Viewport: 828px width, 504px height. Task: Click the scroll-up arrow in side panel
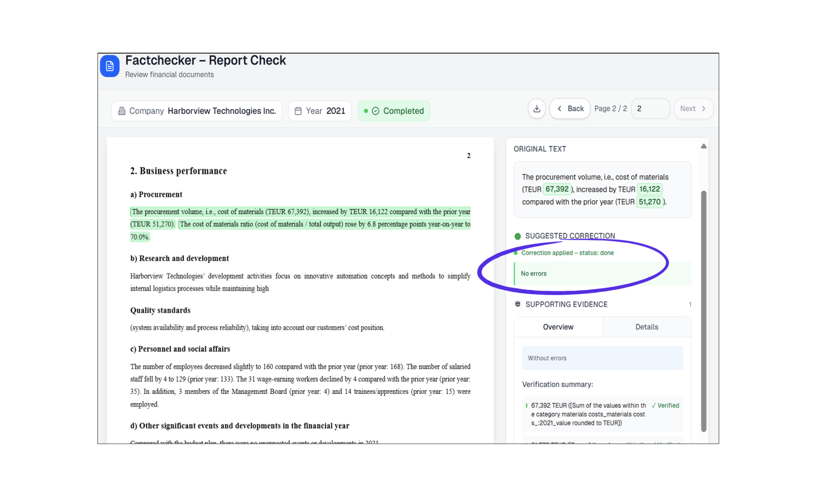704,146
